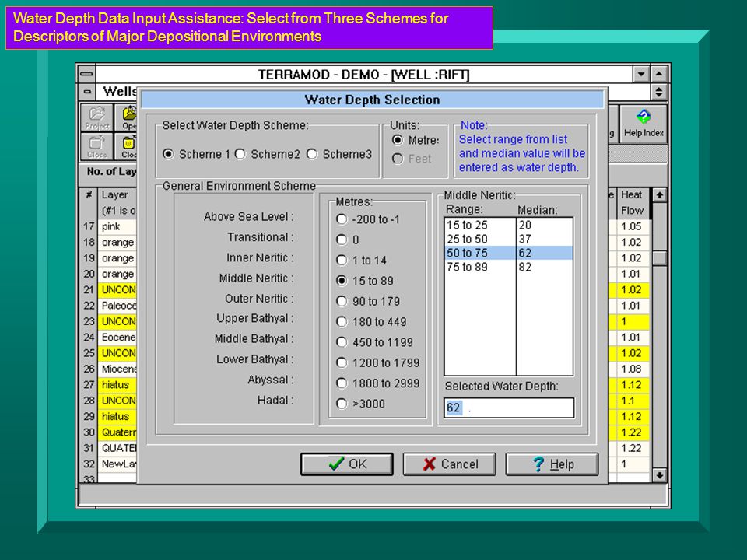
Task: Pick the 75 to 89 range row
Action: [x=508, y=267]
